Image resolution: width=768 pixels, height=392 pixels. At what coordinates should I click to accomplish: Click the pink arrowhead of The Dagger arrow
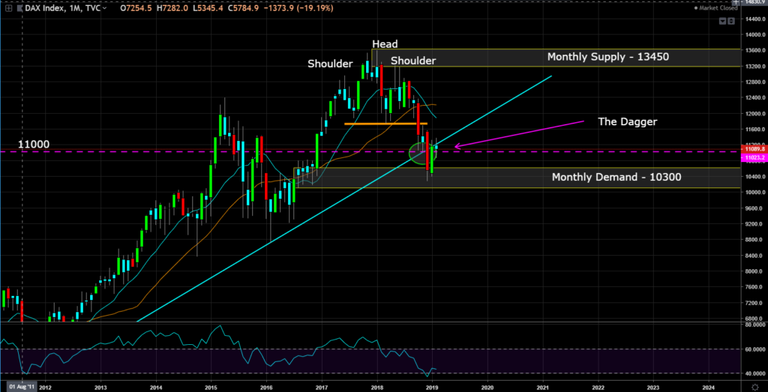pyautogui.click(x=457, y=146)
